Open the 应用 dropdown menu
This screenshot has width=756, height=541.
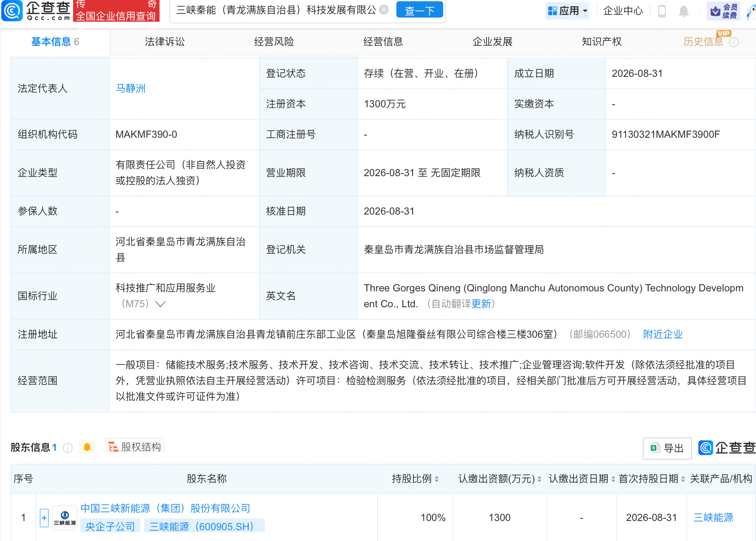point(567,10)
